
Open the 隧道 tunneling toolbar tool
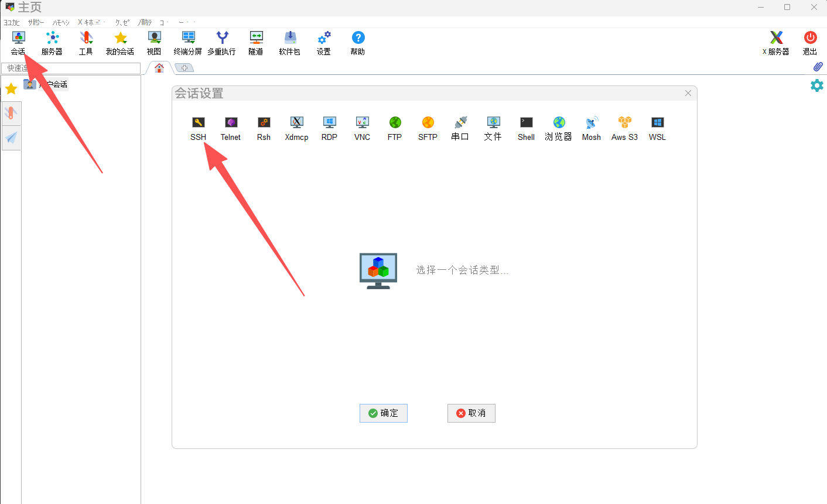(x=256, y=43)
